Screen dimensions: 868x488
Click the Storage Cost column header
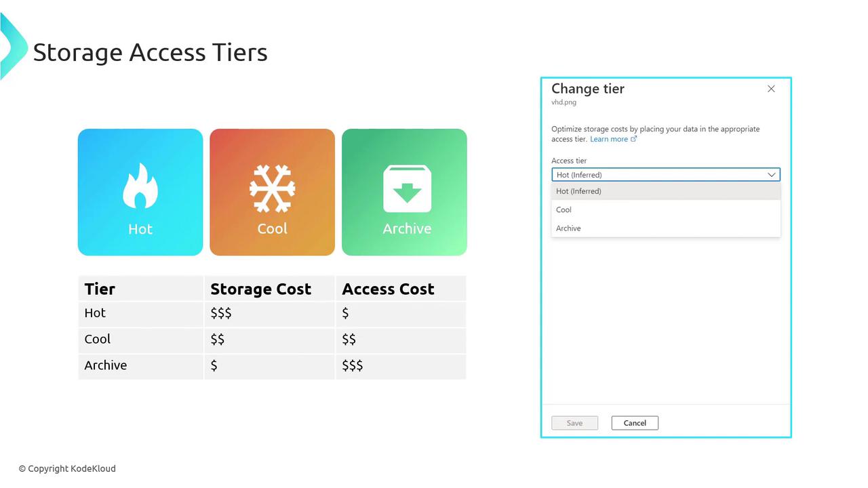[x=260, y=289]
